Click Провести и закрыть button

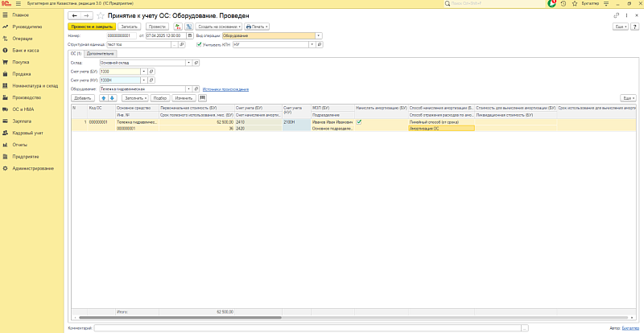(x=92, y=27)
